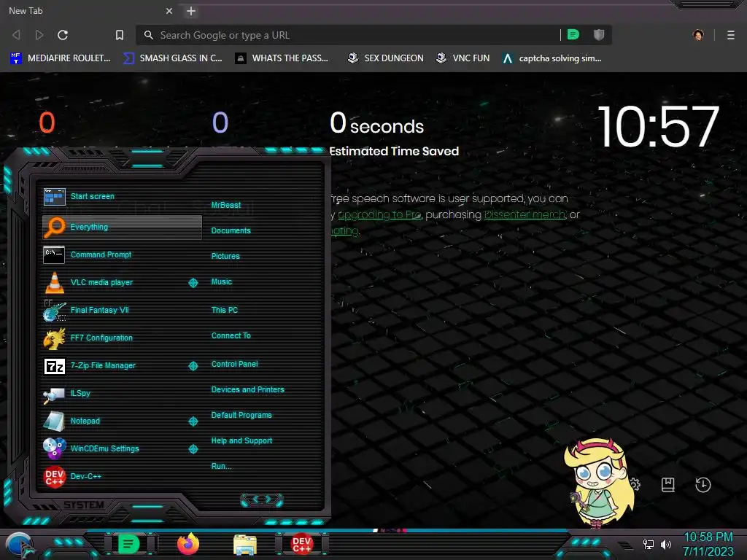Click the Dissenter merch link
Screen dimensions: 747x560
click(x=525, y=215)
